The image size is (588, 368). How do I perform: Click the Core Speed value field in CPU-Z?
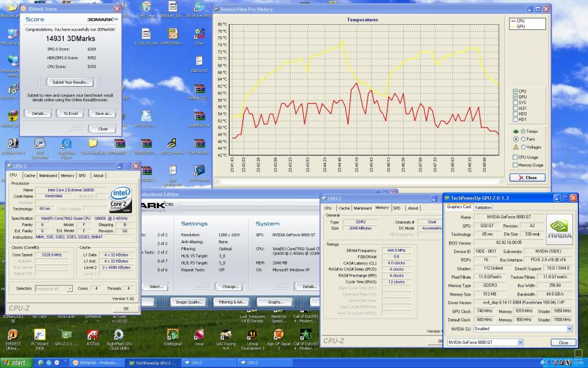click(x=52, y=255)
